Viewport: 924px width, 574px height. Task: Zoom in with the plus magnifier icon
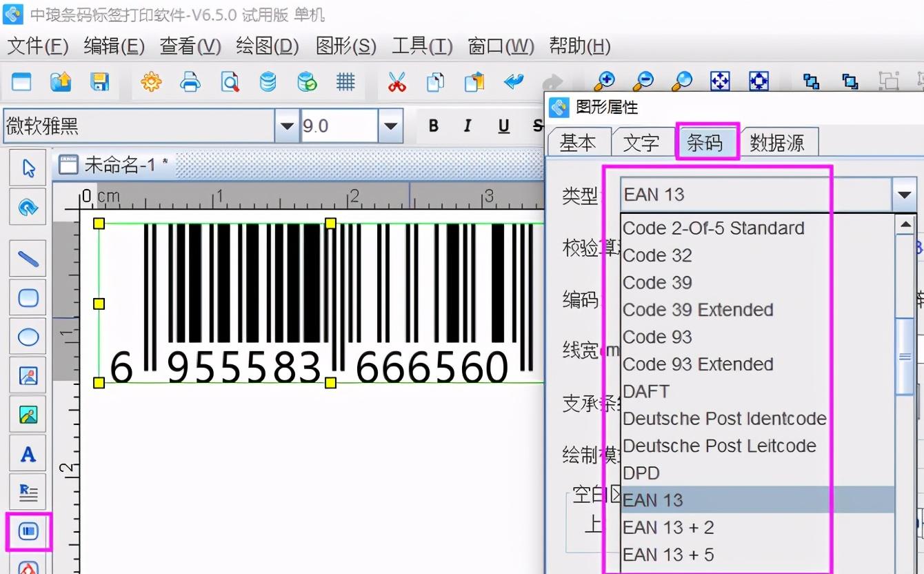tap(605, 81)
